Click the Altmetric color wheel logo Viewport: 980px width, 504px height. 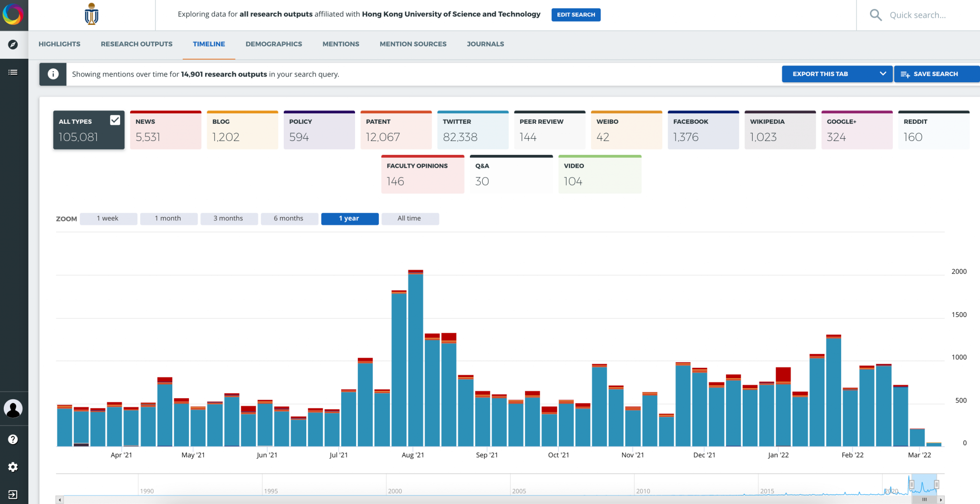pos(14,15)
